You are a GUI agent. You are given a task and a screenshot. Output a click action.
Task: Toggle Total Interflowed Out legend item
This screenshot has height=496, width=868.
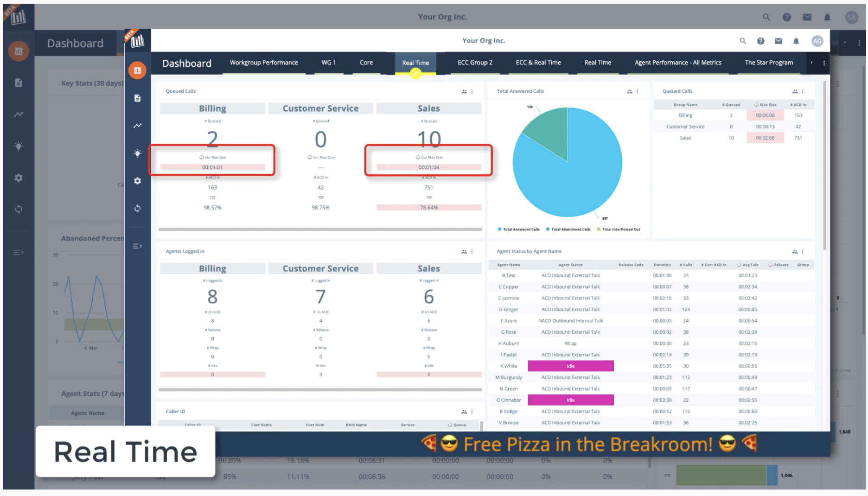[619, 229]
